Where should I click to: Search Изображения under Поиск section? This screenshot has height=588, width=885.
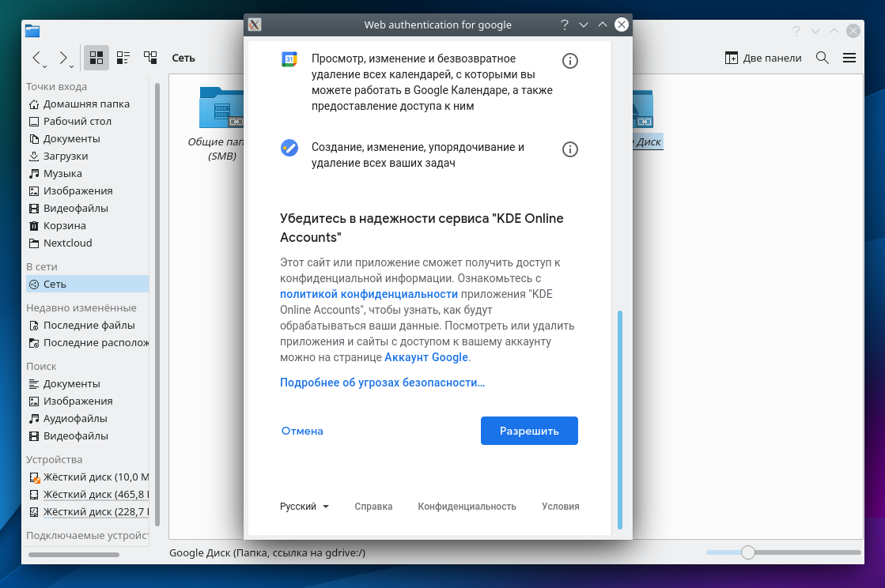tap(88, 401)
